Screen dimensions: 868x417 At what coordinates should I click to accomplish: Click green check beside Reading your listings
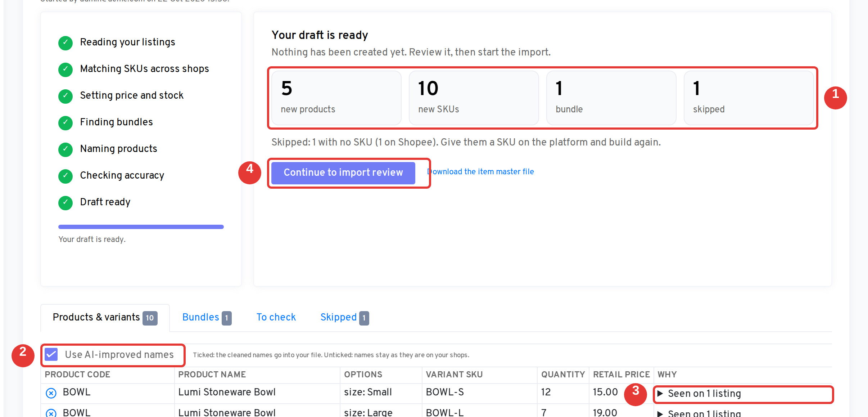tap(65, 43)
